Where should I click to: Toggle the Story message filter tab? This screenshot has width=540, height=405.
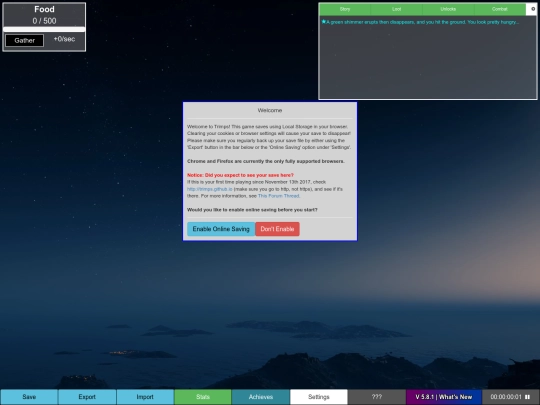(345, 9)
